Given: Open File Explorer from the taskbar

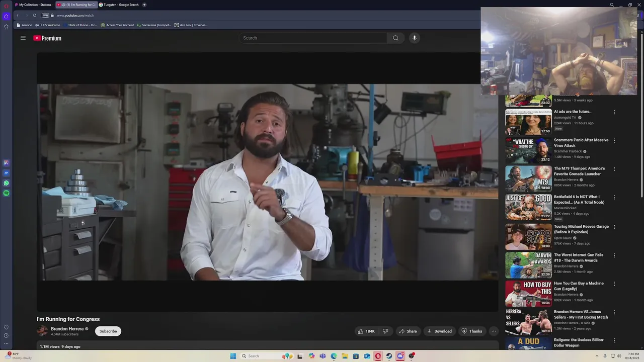Looking at the screenshot, I should point(345,356).
